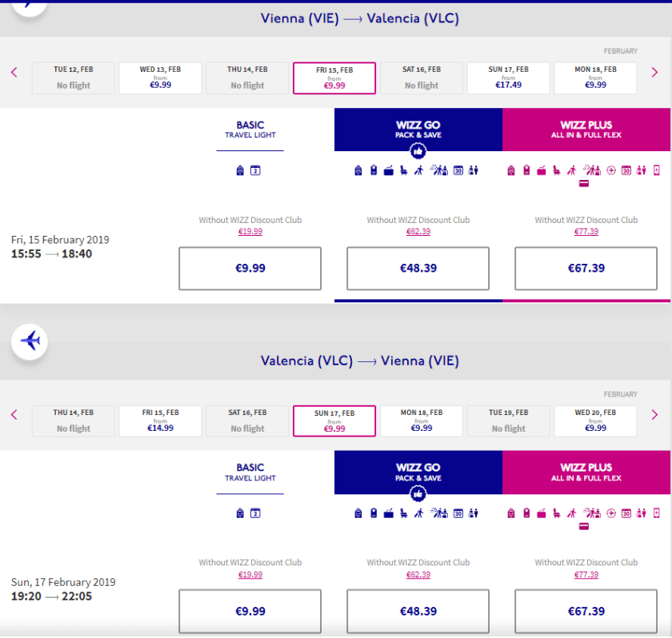Select return date Wed 20, Feb
The height and width of the screenshot is (638, 672).
click(595, 421)
